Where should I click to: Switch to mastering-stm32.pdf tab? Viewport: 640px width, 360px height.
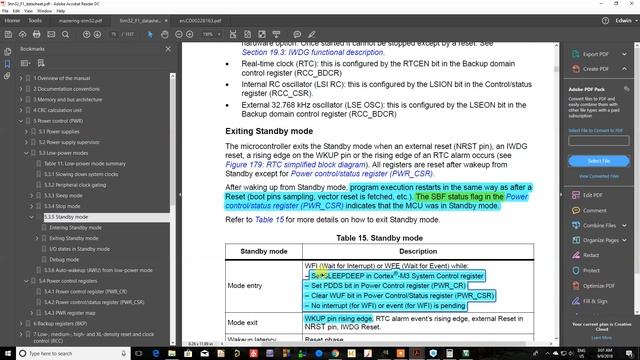pos(80,20)
